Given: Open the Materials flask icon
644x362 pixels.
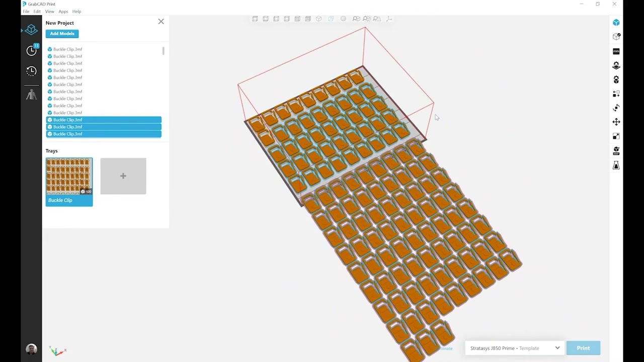Looking at the screenshot, I should click(x=616, y=165).
